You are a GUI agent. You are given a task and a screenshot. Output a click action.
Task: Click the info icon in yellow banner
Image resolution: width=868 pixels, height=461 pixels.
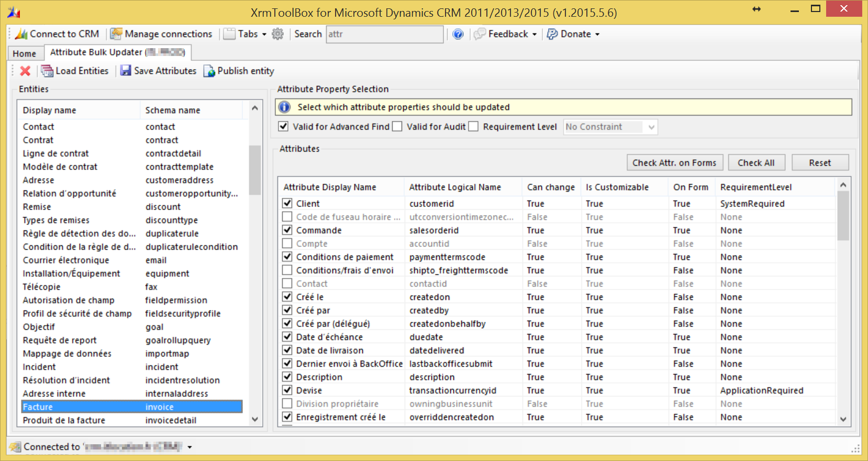(x=284, y=107)
